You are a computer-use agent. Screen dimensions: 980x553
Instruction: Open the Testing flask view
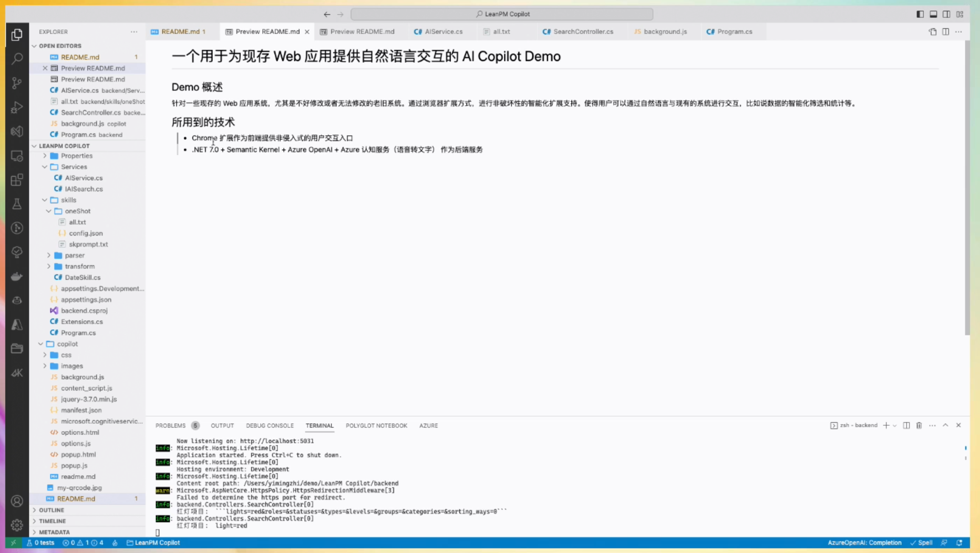pyautogui.click(x=17, y=204)
